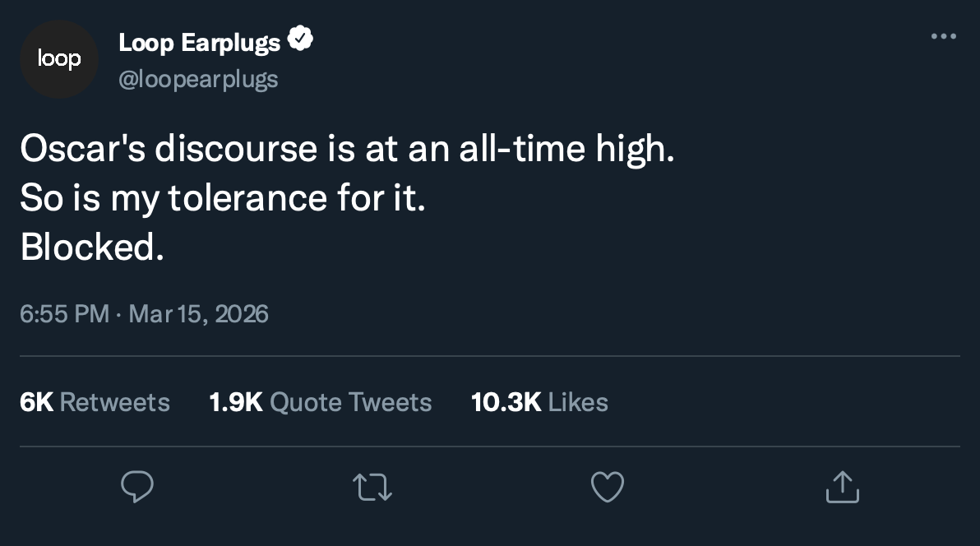
Task: Click the line "Oscar's discourse is at an all-time high."
Action: (347, 149)
